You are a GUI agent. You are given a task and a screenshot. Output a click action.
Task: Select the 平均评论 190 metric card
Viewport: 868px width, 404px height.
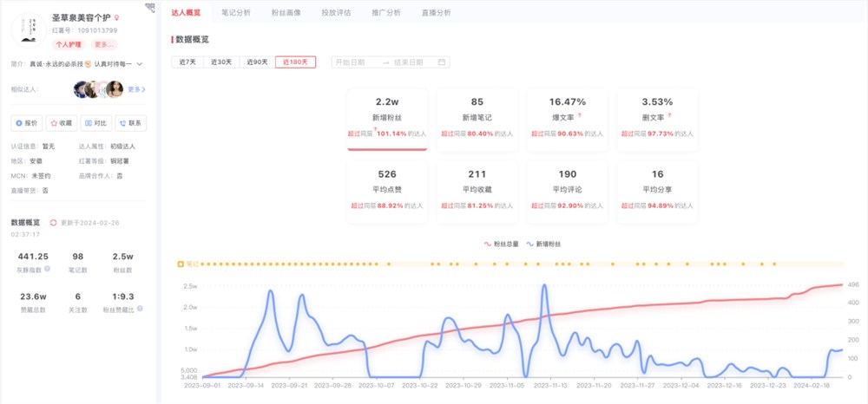tap(568, 192)
